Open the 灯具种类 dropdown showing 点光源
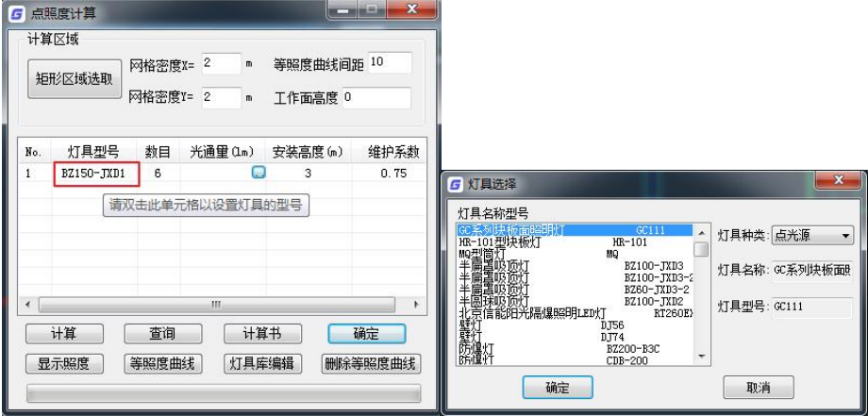The image size is (868, 416). point(812,236)
